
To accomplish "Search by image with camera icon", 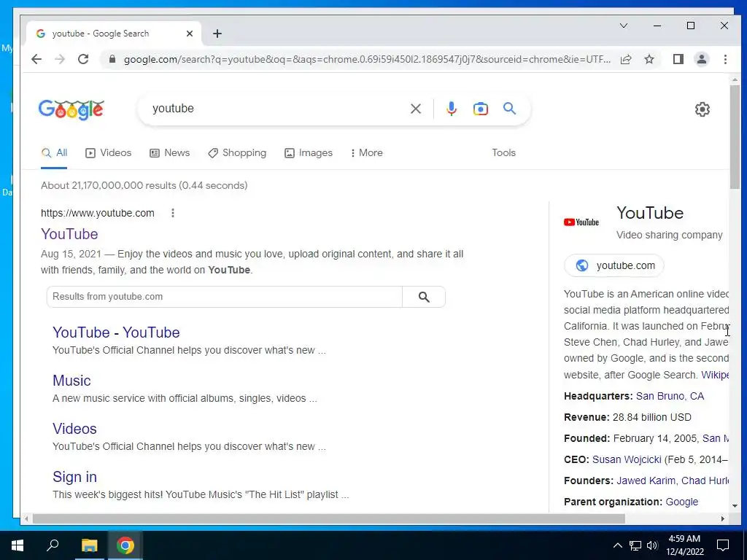I will point(480,109).
